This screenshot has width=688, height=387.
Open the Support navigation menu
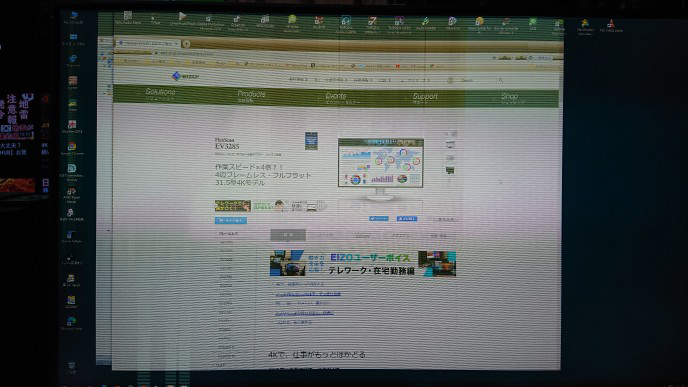[x=425, y=98]
